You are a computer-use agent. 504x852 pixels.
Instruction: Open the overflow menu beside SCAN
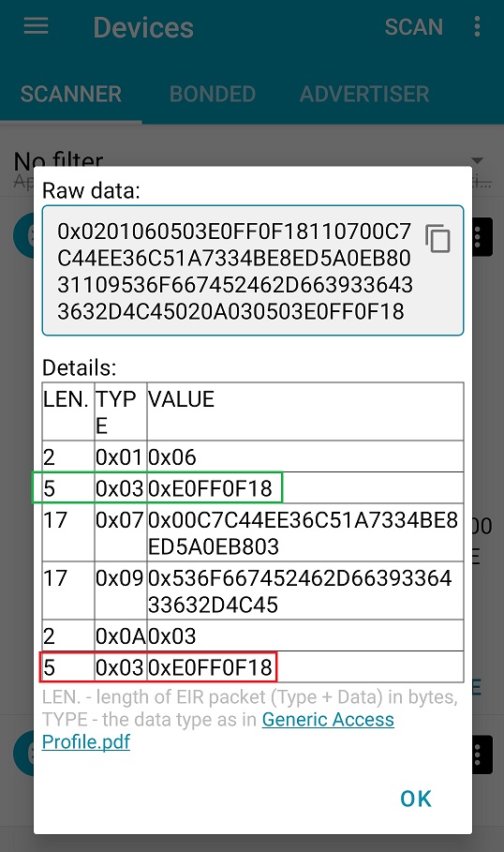coord(477,26)
